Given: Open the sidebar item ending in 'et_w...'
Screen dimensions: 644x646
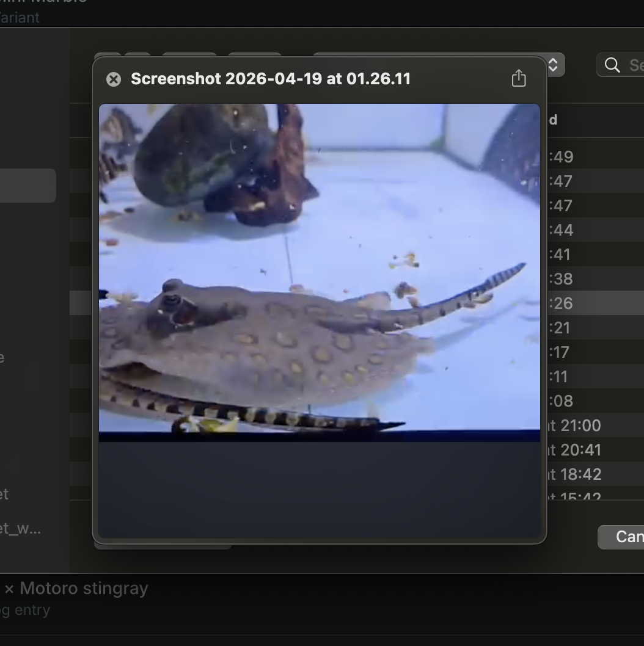Looking at the screenshot, I should [x=20, y=528].
